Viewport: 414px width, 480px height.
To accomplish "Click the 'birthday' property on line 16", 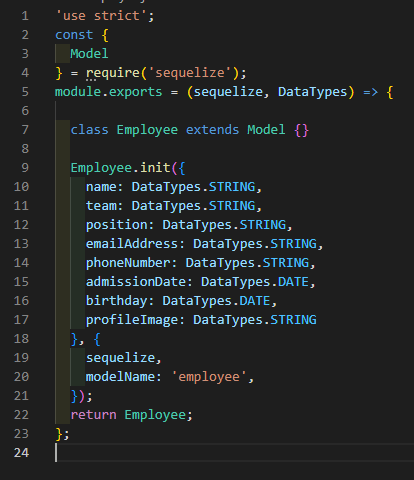I will [116, 301].
